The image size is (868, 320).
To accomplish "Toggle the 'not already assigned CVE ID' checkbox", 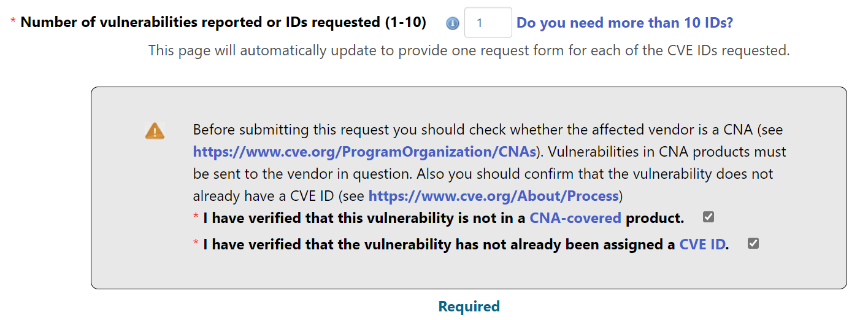I will tap(753, 244).
